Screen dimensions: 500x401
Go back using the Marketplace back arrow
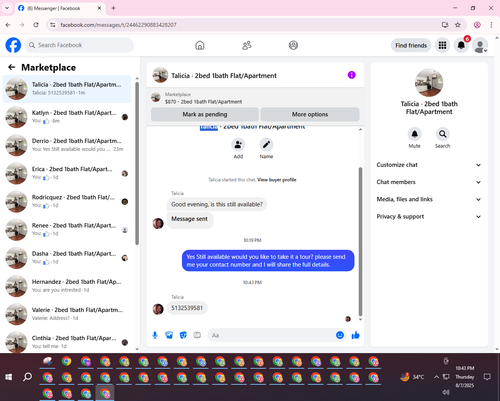[x=12, y=67]
